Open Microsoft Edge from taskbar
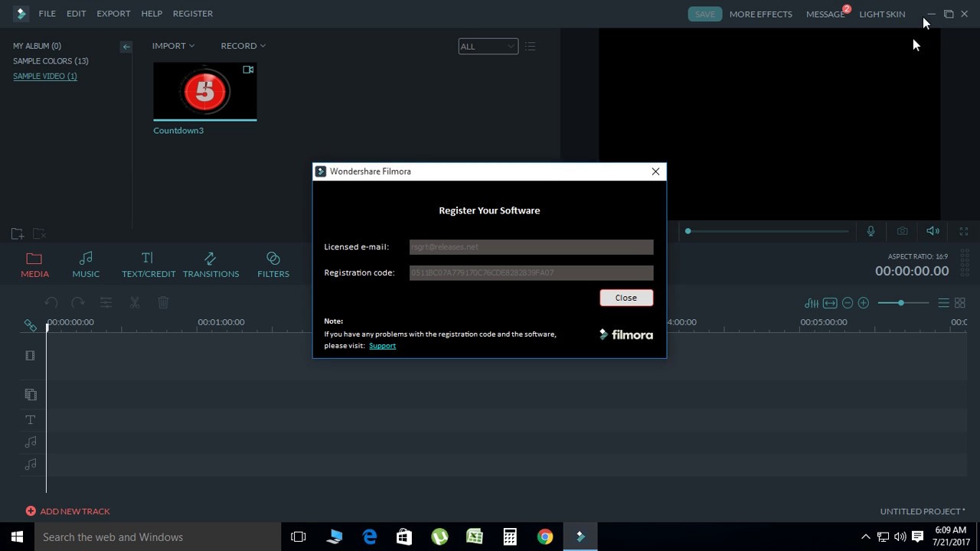Image resolution: width=980 pixels, height=551 pixels. (x=370, y=537)
